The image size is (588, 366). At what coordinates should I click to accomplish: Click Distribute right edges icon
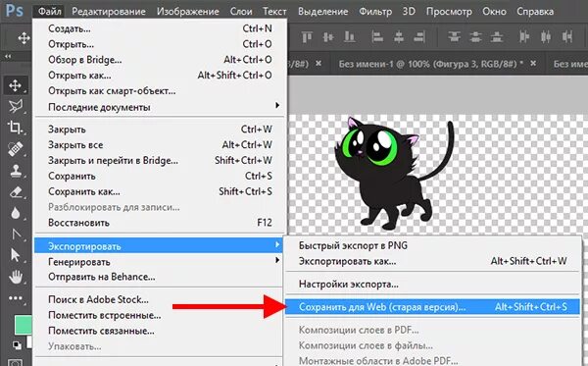click(567, 36)
